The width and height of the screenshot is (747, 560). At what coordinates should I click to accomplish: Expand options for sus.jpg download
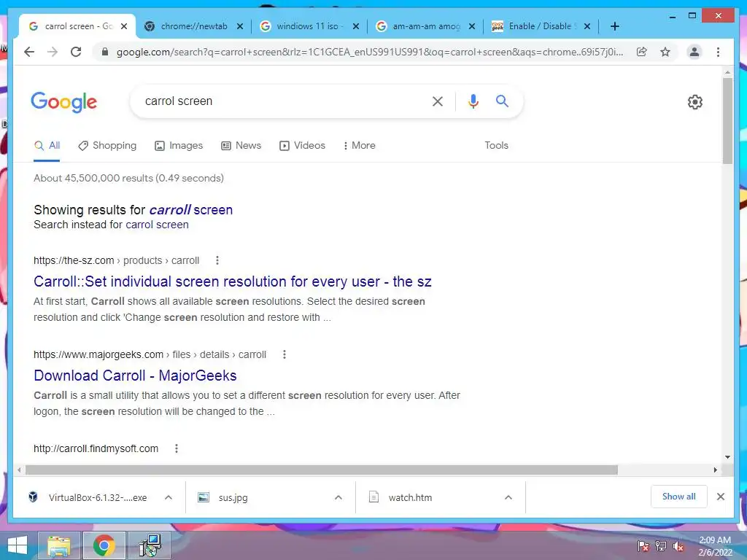[338, 497]
